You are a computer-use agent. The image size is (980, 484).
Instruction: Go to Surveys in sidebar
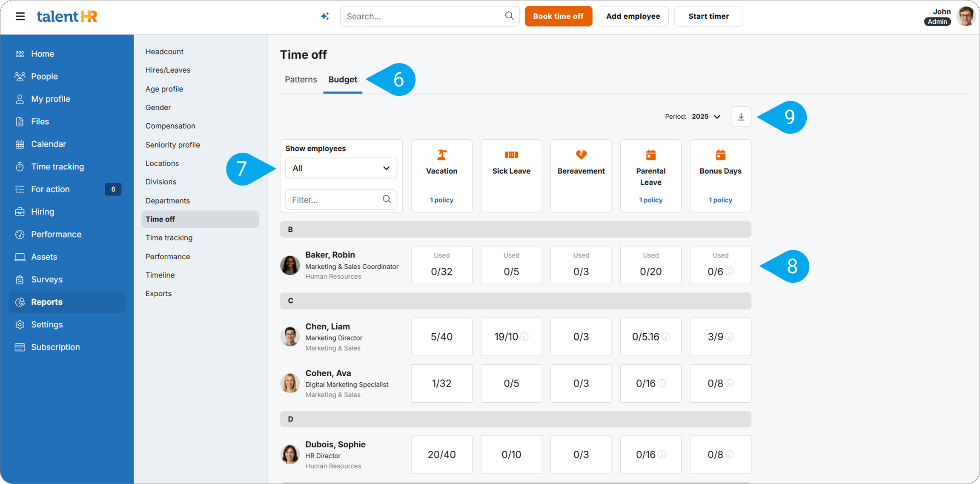point(46,279)
